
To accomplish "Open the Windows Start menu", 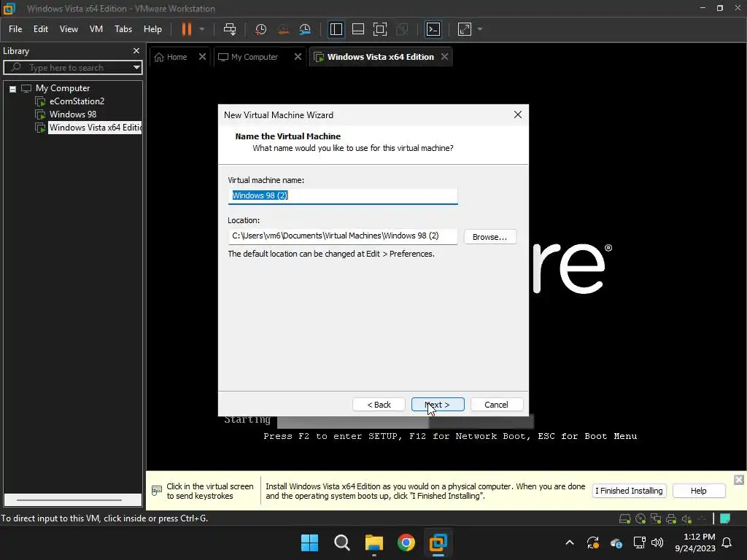I will tap(309, 542).
